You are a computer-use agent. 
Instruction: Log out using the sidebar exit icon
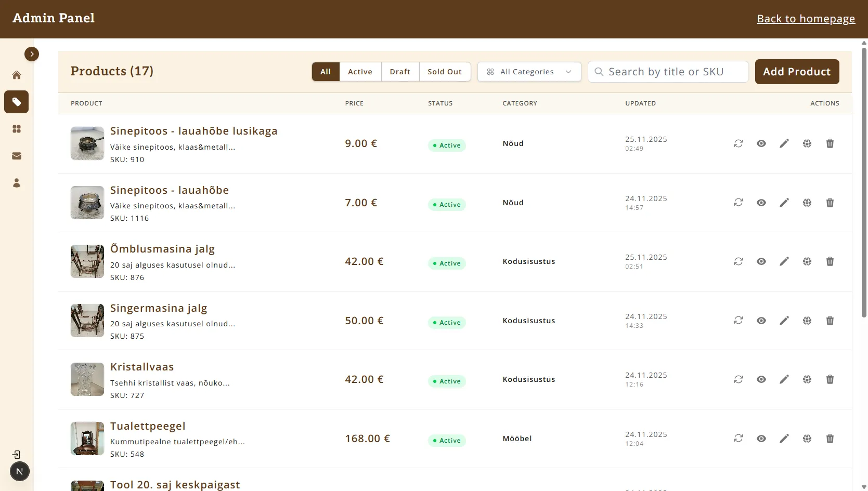point(16,454)
